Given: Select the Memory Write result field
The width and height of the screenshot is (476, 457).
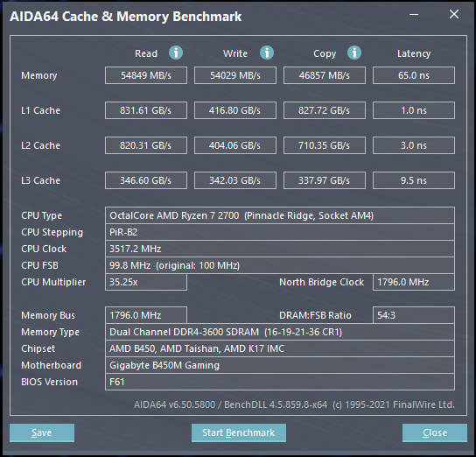Looking at the screenshot, I should 235,75.
